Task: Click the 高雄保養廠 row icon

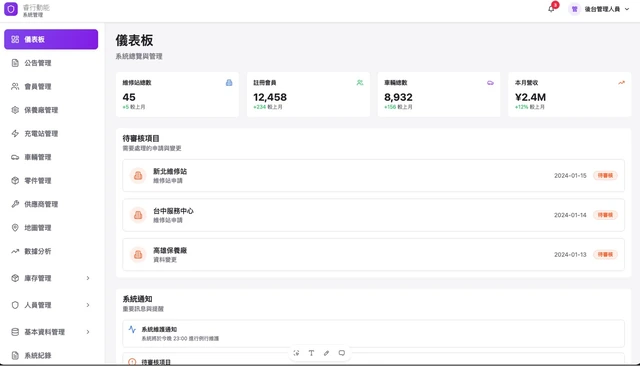Action: [138, 255]
